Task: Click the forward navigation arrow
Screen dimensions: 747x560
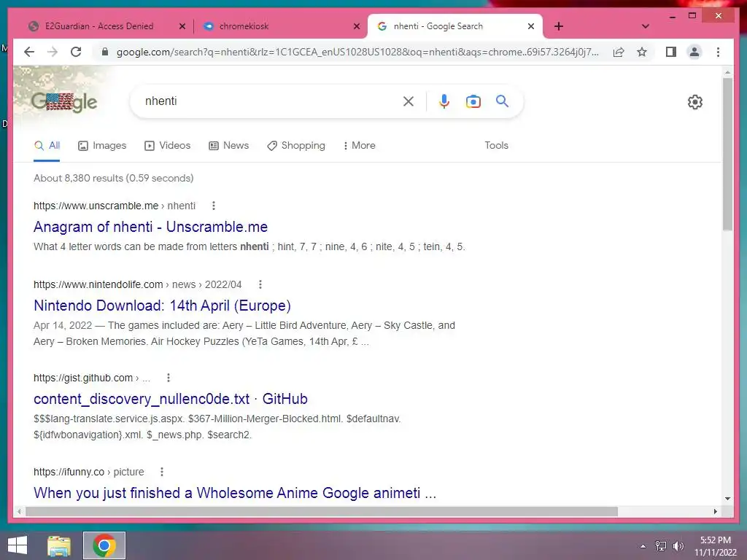Action: pyautogui.click(x=53, y=52)
